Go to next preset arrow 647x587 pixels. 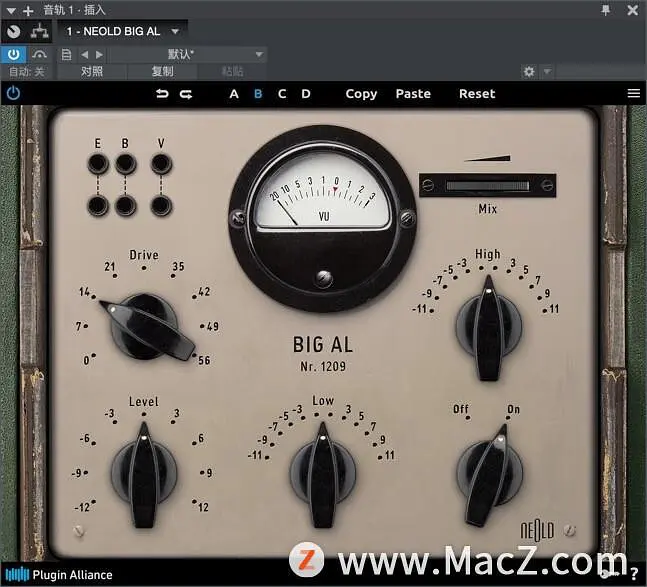[x=99, y=54]
